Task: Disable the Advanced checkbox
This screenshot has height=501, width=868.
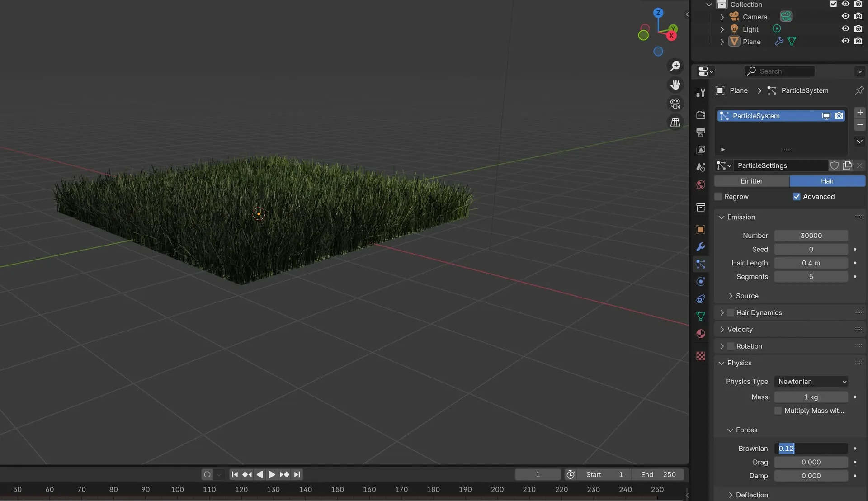Action: (x=797, y=197)
